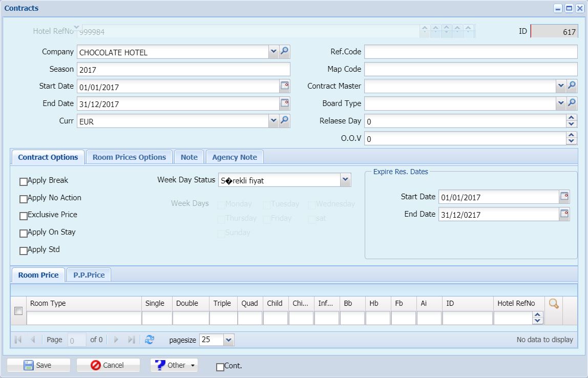The height and width of the screenshot is (378, 588).
Task: Open Company lookup magnifier icon
Action: [x=285, y=51]
